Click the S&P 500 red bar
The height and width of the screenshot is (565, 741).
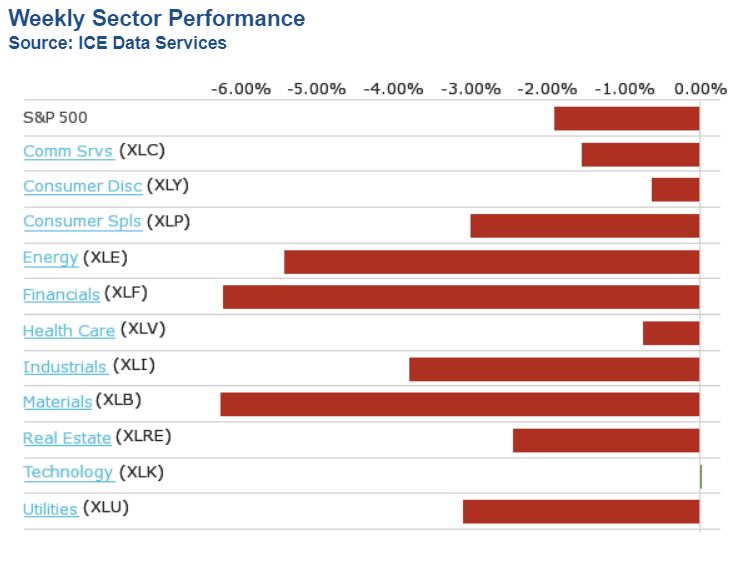pos(626,118)
